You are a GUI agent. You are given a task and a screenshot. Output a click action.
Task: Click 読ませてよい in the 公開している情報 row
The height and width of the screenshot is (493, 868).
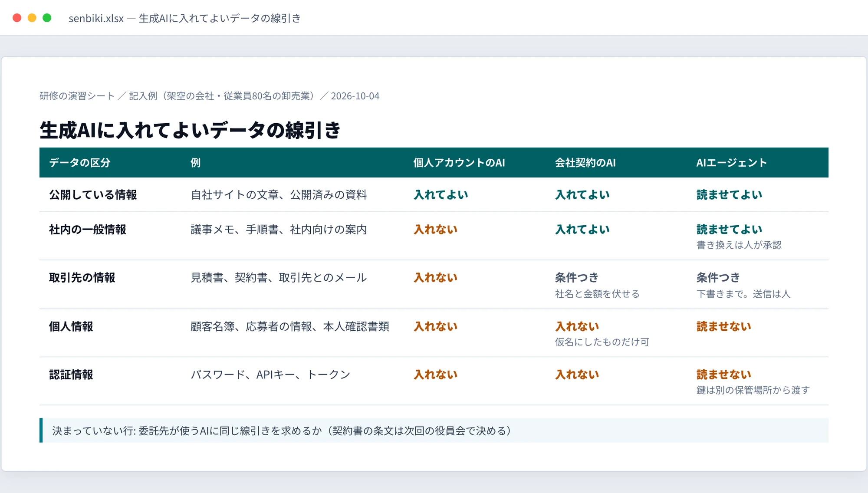730,195
